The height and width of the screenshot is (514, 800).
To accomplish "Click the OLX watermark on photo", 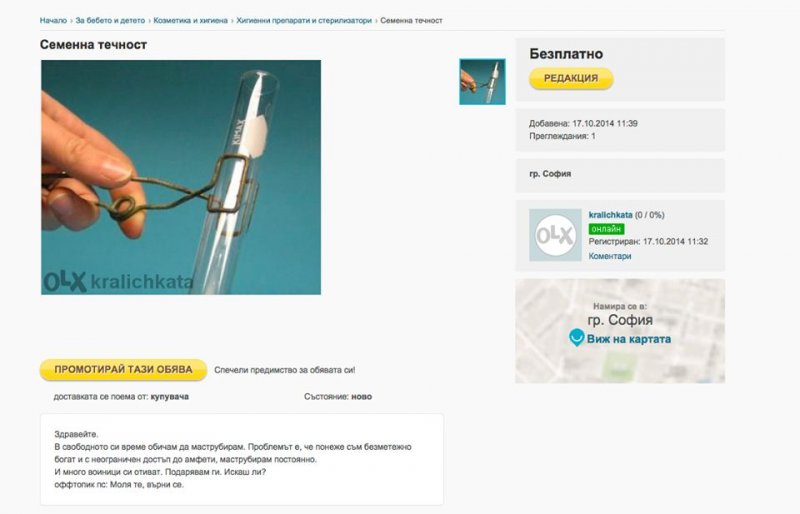I will 118,281.
